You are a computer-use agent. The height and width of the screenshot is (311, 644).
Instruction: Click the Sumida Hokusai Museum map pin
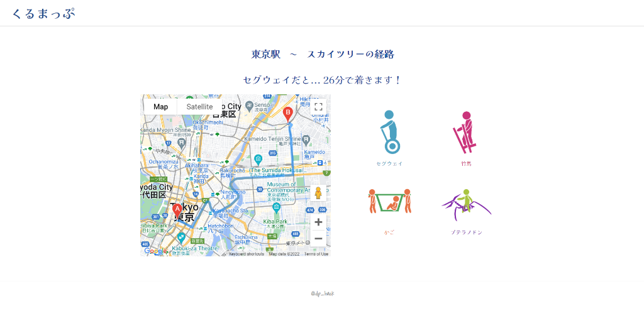click(258, 159)
